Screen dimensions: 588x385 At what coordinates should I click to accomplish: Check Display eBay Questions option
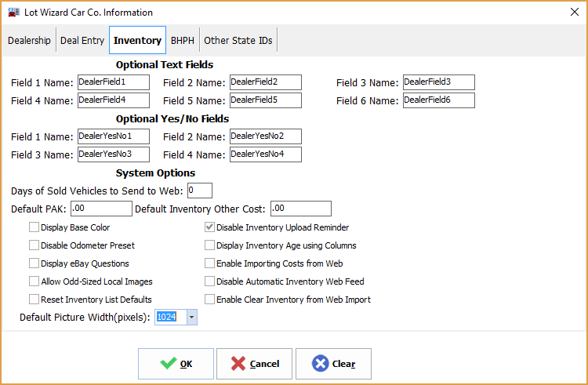pos(34,263)
